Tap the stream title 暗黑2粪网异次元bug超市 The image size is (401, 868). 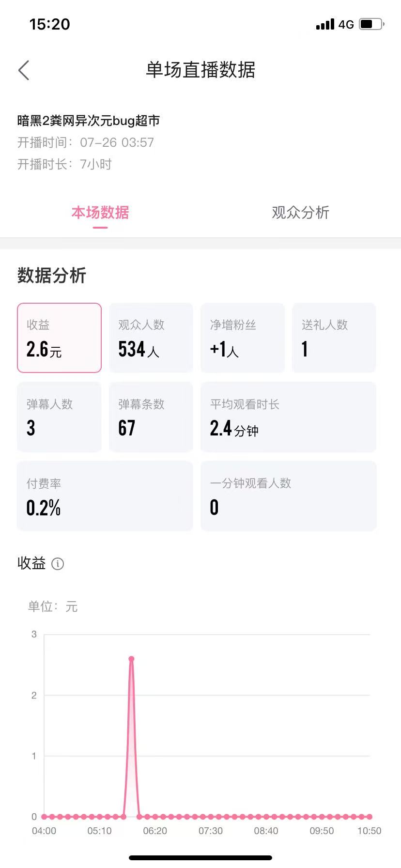tap(89, 121)
